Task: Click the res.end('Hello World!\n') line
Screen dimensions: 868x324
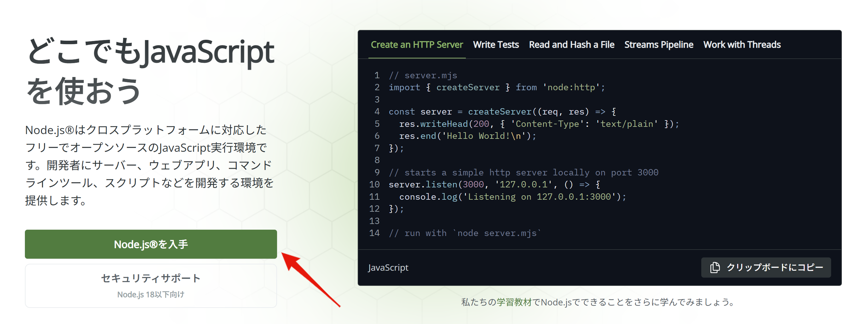Action: (x=467, y=136)
